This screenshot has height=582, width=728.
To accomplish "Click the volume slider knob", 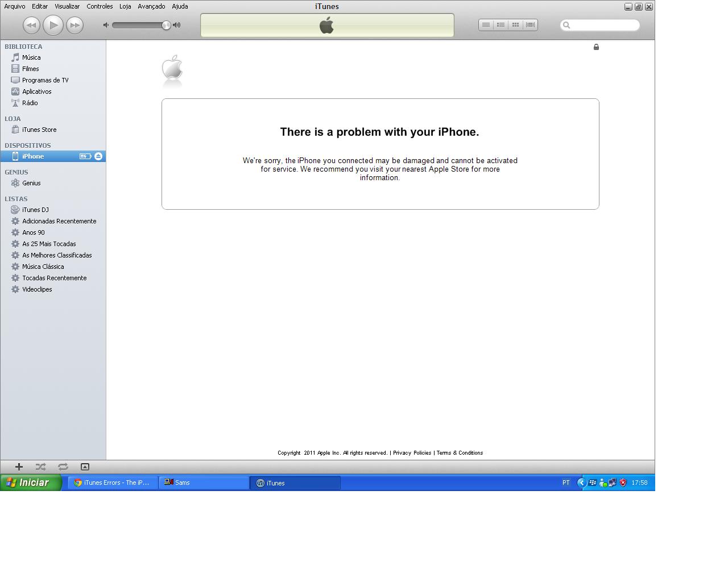I will 166,25.
